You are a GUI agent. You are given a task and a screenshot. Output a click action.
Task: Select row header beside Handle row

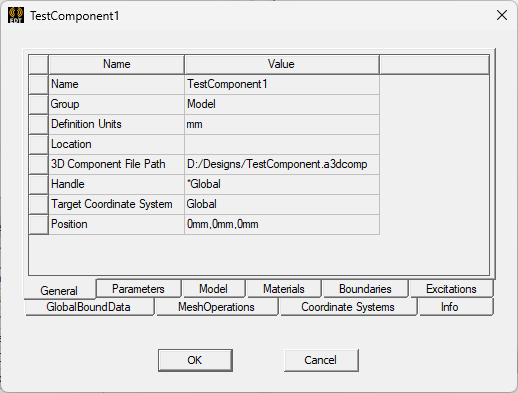click(x=39, y=184)
